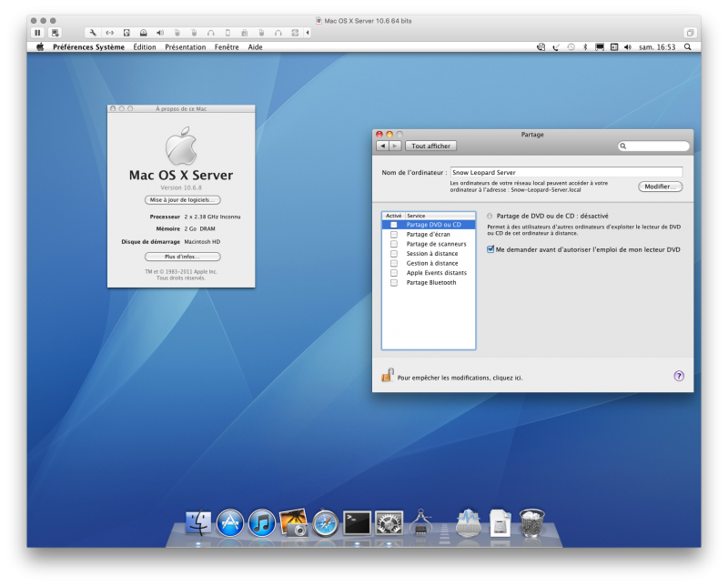The height and width of the screenshot is (586, 728).
Task: Collapse VM toolbar with the arrow
Action: (x=308, y=33)
